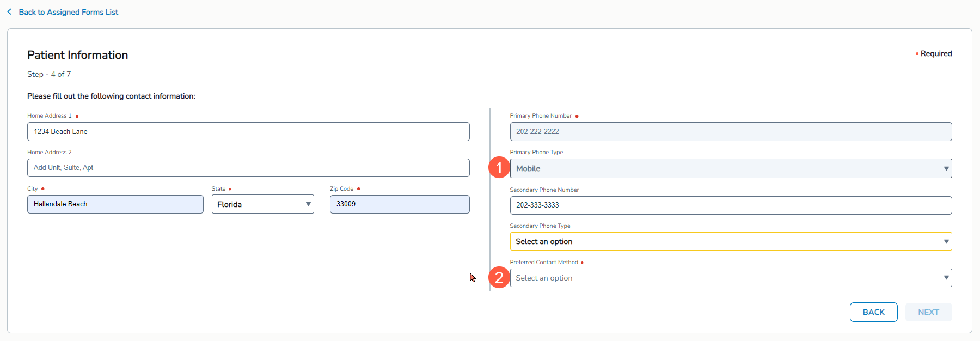Screen dimensions: 980x341
Task: Click the back chevron arrow icon
Action: pyautogui.click(x=9, y=12)
